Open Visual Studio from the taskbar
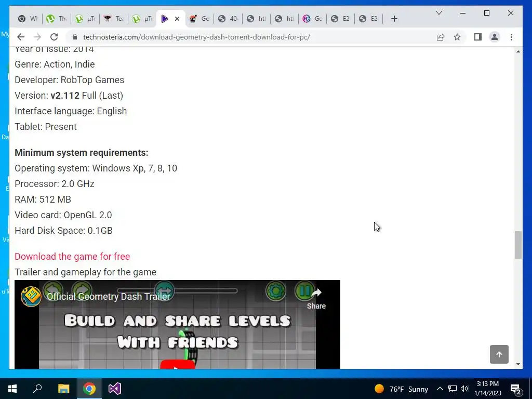The width and height of the screenshot is (532, 399). point(115,389)
